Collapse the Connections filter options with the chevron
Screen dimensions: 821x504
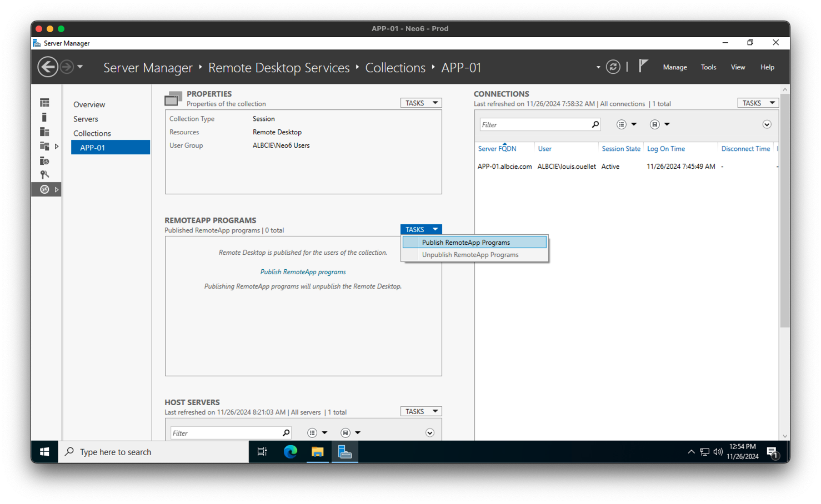[x=767, y=124]
